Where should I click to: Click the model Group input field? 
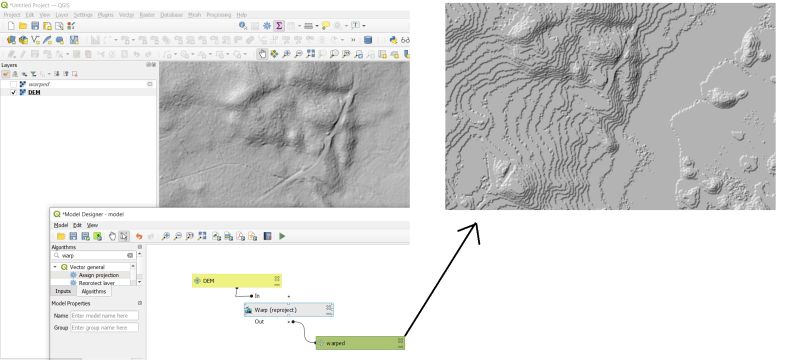(104, 327)
